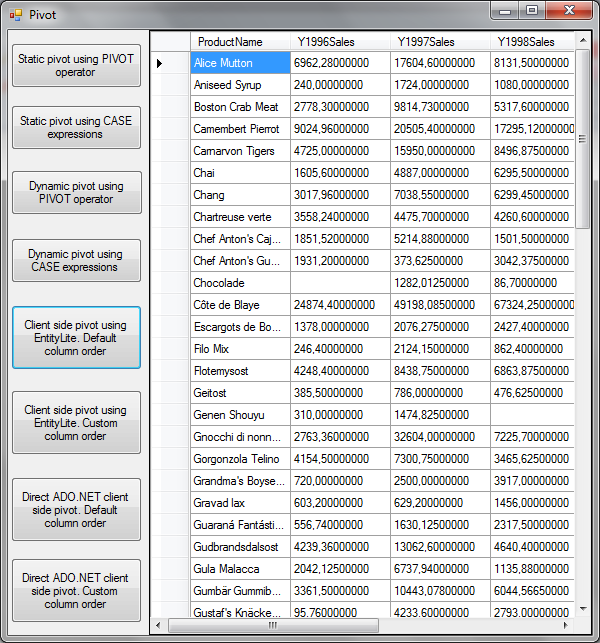Image resolution: width=600 pixels, height=643 pixels.
Task: Maximize the Pivot window
Action: pos(532,11)
